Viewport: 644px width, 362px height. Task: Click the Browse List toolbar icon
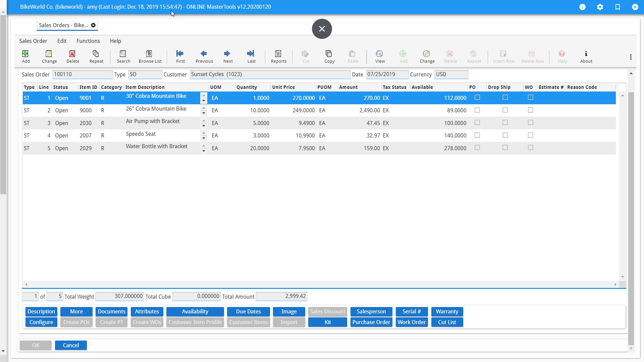[x=150, y=56]
